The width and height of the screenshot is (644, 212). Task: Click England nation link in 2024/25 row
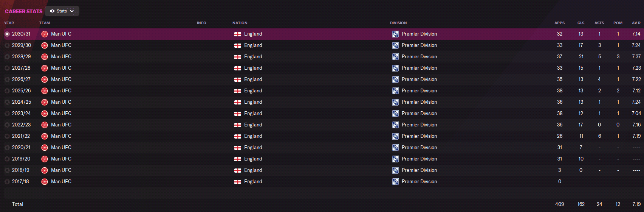click(253, 102)
